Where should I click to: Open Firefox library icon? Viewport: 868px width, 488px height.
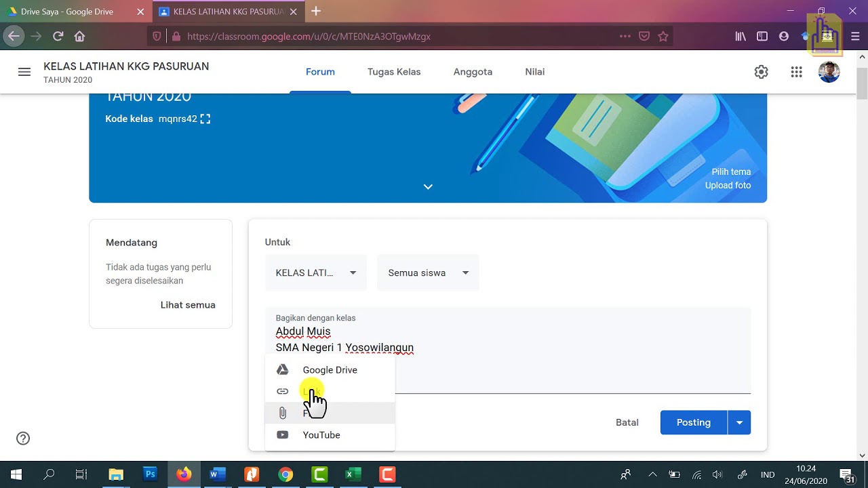pos(741,37)
